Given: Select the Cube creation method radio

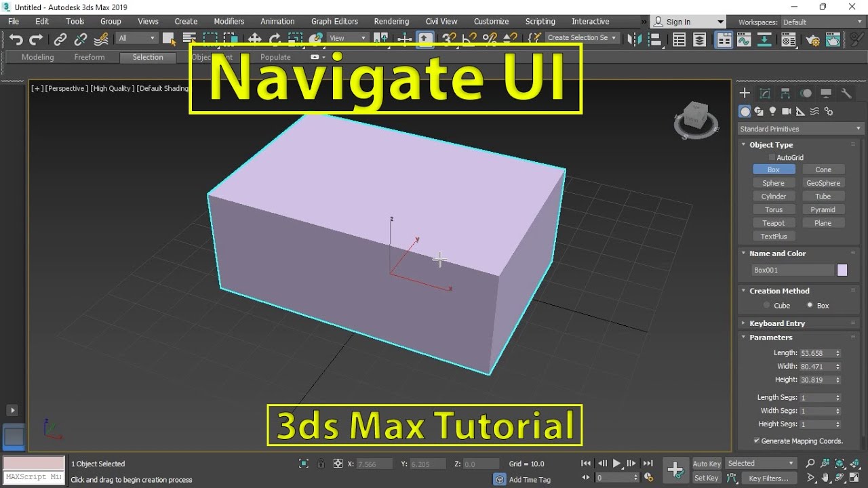Looking at the screenshot, I should [767, 305].
